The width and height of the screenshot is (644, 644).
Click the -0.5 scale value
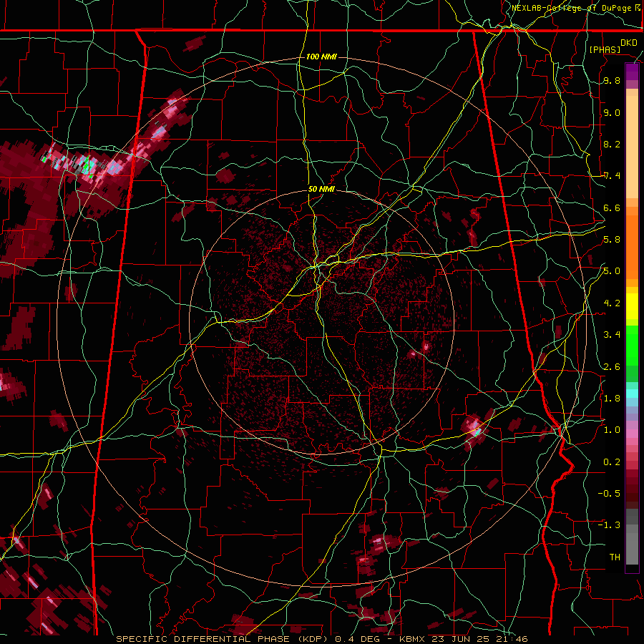609,494
